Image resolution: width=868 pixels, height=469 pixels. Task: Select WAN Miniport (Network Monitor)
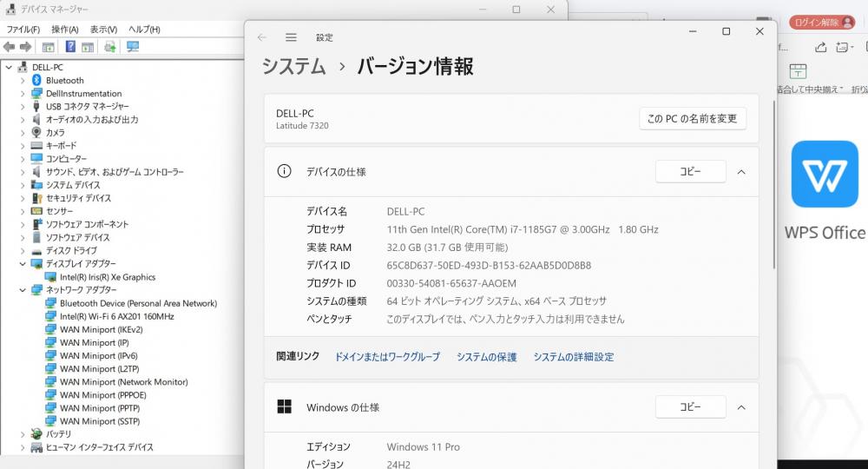point(124,381)
